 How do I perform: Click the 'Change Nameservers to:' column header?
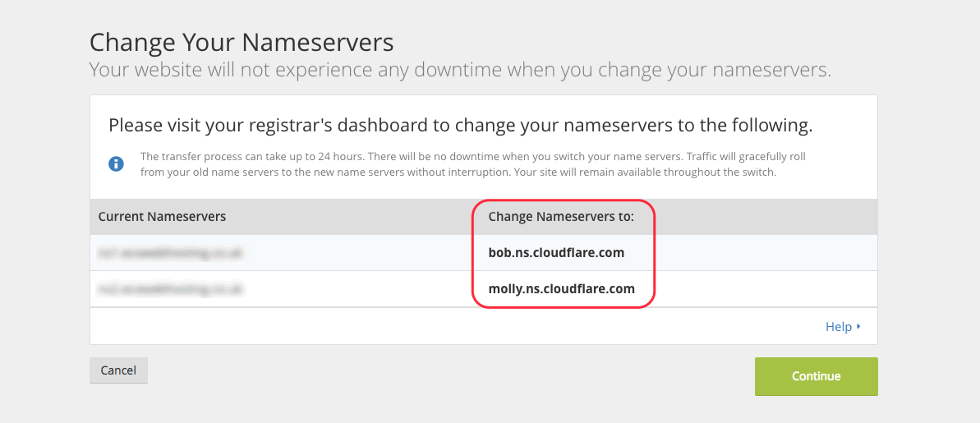pyautogui.click(x=561, y=217)
